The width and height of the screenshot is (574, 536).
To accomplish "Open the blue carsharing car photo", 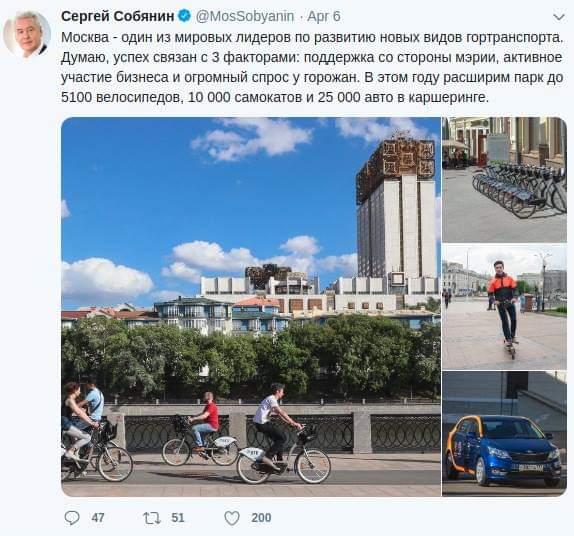I will 504,434.
